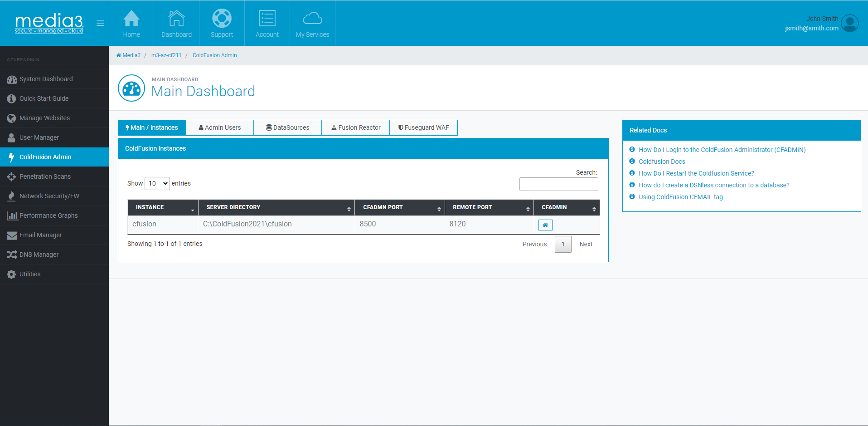Sort by REMOTE PORT column
The image size is (868, 426).
click(x=489, y=207)
